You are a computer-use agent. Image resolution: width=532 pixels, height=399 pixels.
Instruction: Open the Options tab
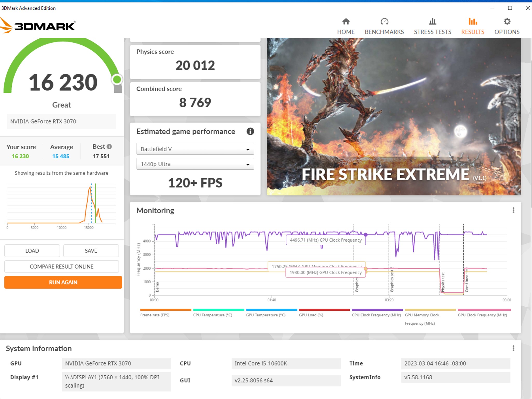[x=507, y=26]
